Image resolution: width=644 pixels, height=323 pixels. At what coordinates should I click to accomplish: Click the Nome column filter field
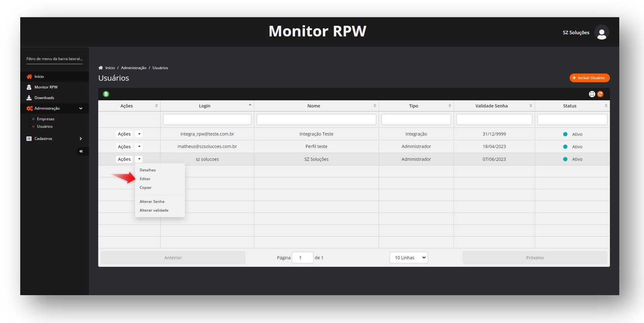(x=316, y=119)
